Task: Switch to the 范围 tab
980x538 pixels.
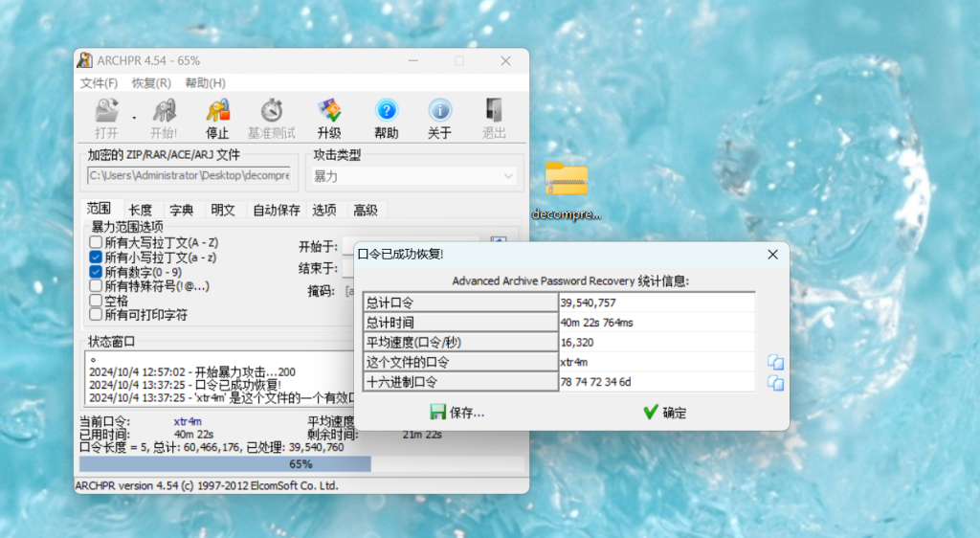Action: 99,209
